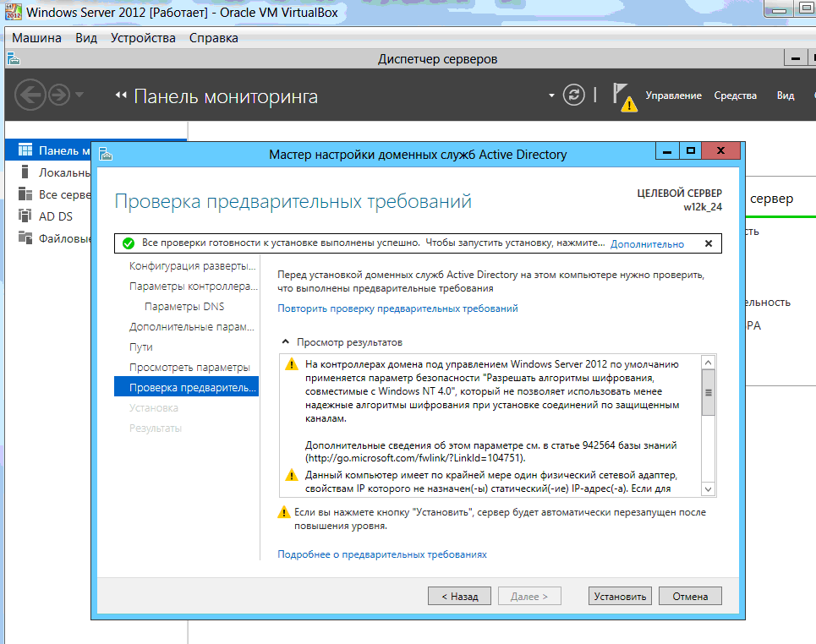This screenshot has width=816, height=644.
Task: Open the Управление menu
Action: pyautogui.click(x=673, y=96)
